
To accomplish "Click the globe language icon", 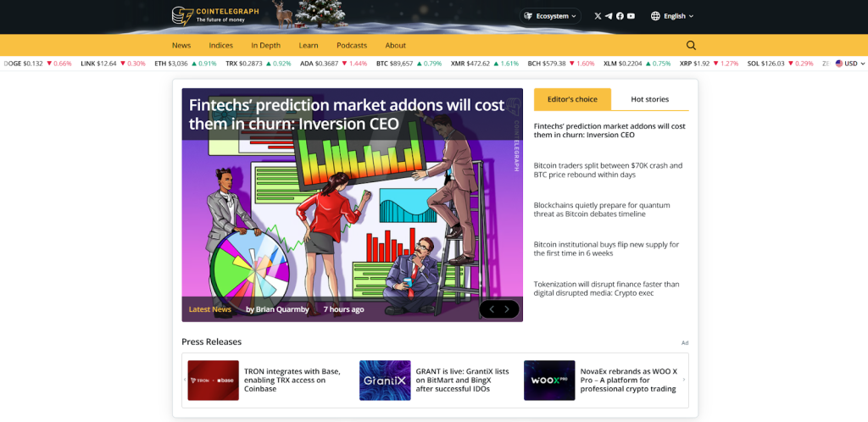I will [x=655, y=16].
